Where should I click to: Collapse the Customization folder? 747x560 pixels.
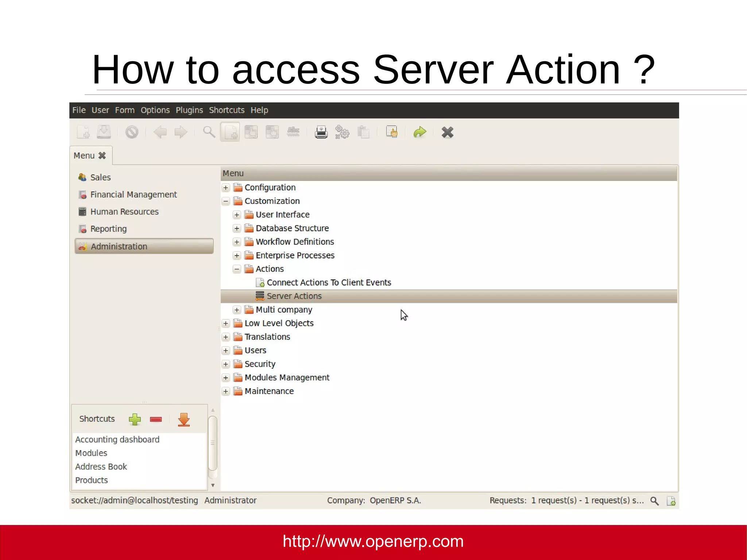click(x=226, y=201)
